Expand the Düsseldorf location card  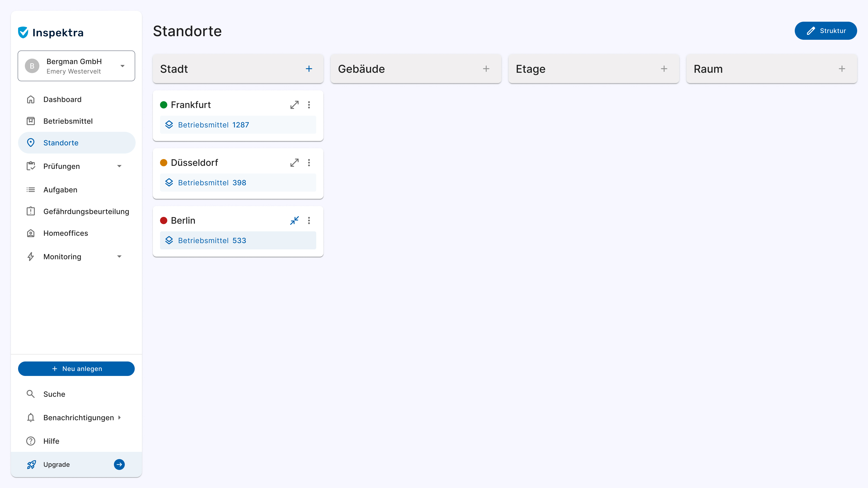(294, 163)
